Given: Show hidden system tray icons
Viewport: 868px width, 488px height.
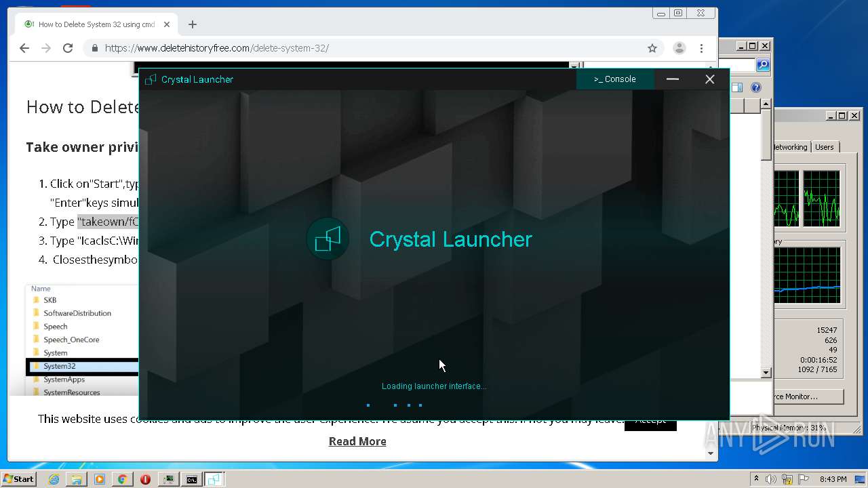Looking at the screenshot, I should (755, 479).
